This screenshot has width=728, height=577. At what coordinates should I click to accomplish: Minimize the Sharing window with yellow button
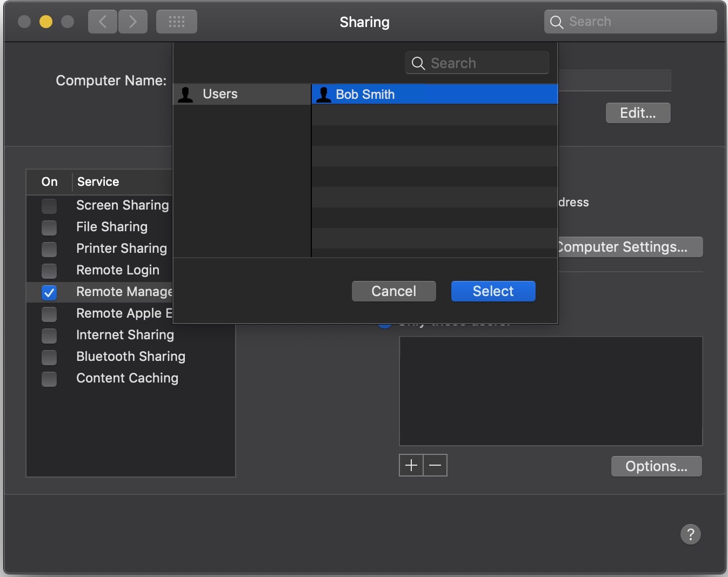(x=46, y=22)
